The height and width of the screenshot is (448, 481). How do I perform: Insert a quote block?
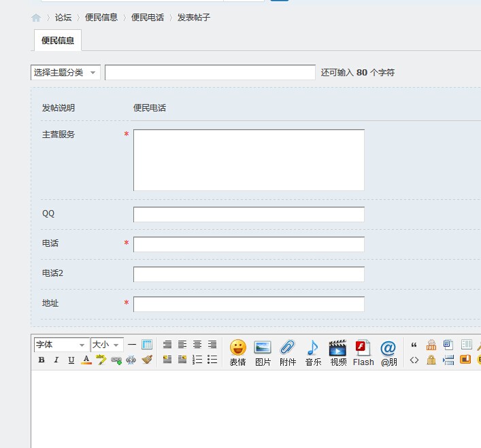[x=414, y=345]
